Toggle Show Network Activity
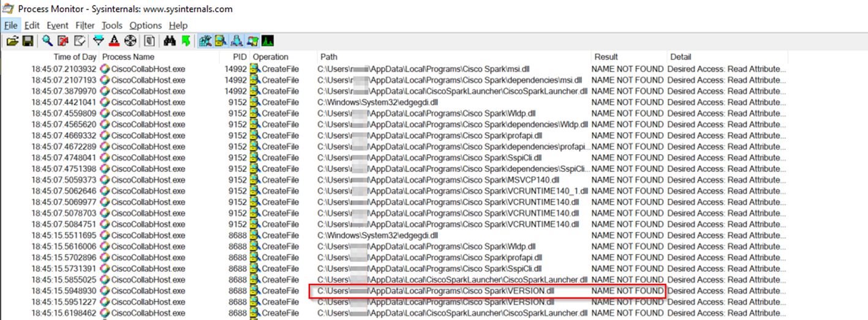 coord(236,41)
